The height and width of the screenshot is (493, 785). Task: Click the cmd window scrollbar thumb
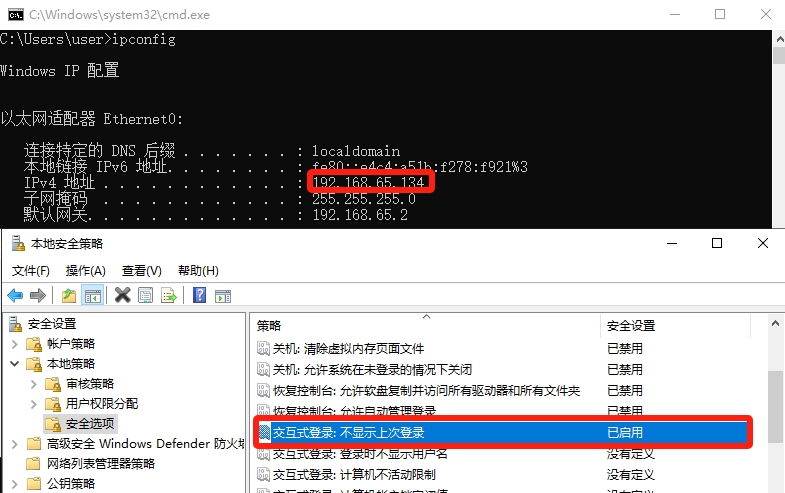pos(779,55)
